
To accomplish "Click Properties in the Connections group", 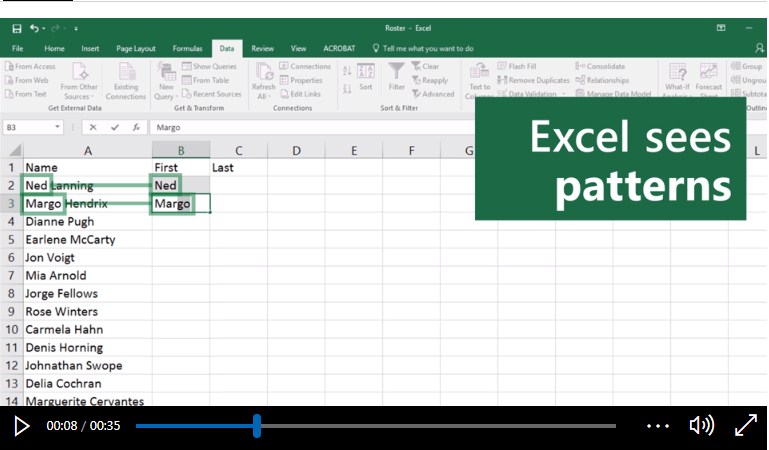I will (x=301, y=80).
